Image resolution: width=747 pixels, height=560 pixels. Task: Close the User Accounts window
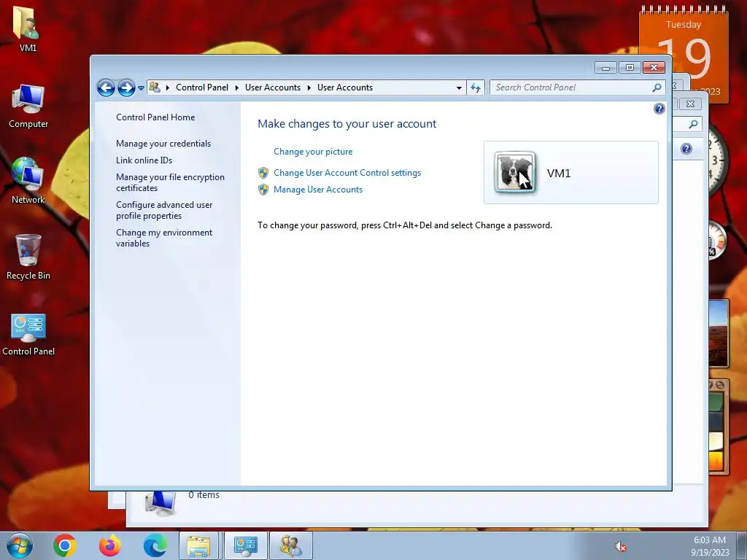[x=654, y=68]
